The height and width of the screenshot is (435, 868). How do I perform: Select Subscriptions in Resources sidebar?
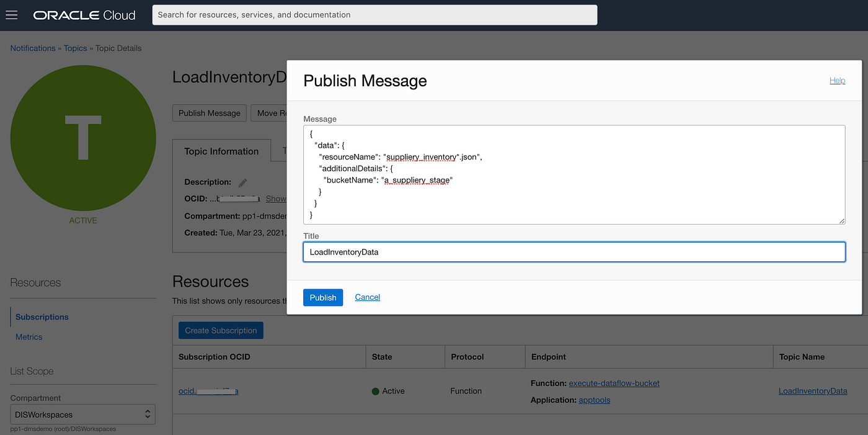pyautogui.click(x=42, y=317)
